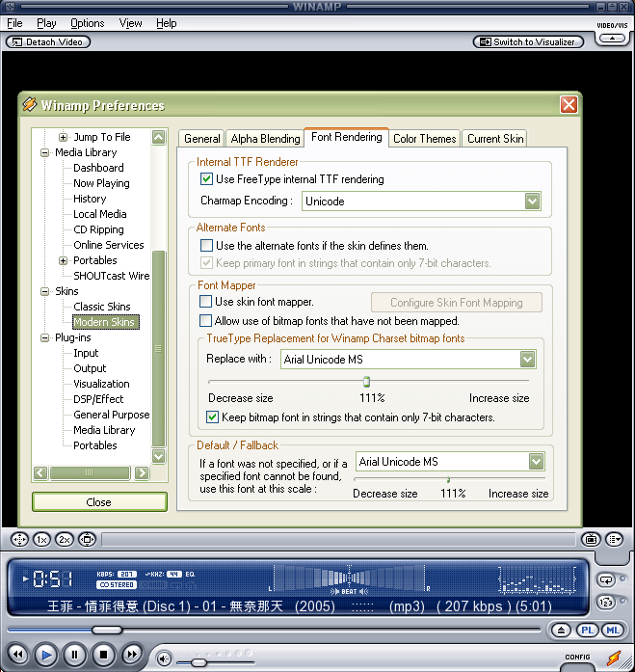Click the mute speaker icon
The height and width of the screenshot is (672, 635).
[x=164, y=659]
